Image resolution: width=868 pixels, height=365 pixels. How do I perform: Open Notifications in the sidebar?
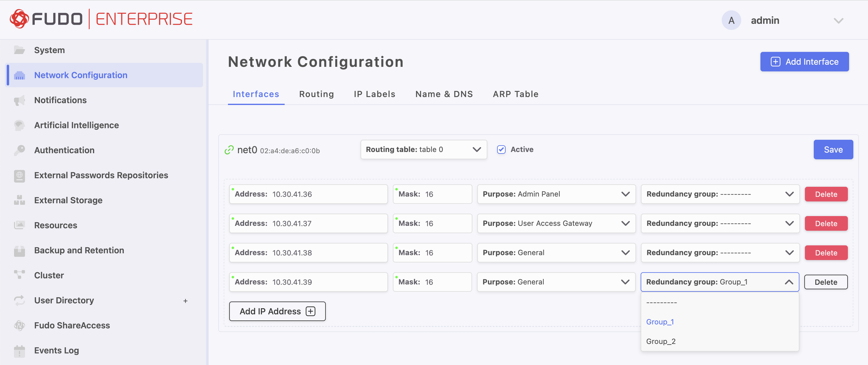click(105, 100)
